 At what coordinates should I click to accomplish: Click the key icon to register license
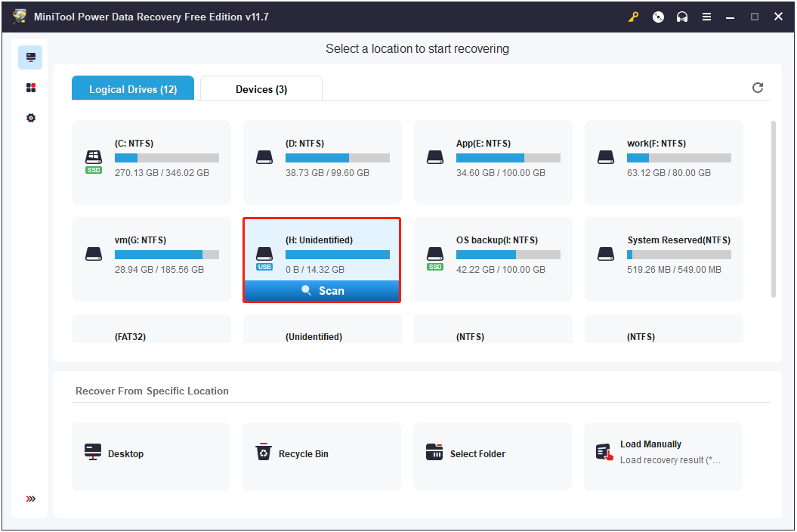point(633,17)
